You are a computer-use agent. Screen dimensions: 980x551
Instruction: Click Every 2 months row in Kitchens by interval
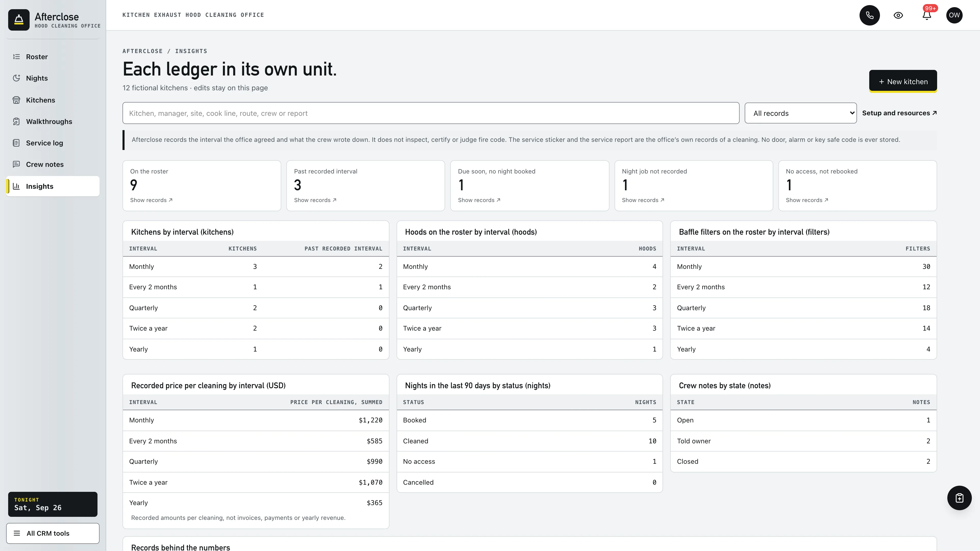pos(256,287)
